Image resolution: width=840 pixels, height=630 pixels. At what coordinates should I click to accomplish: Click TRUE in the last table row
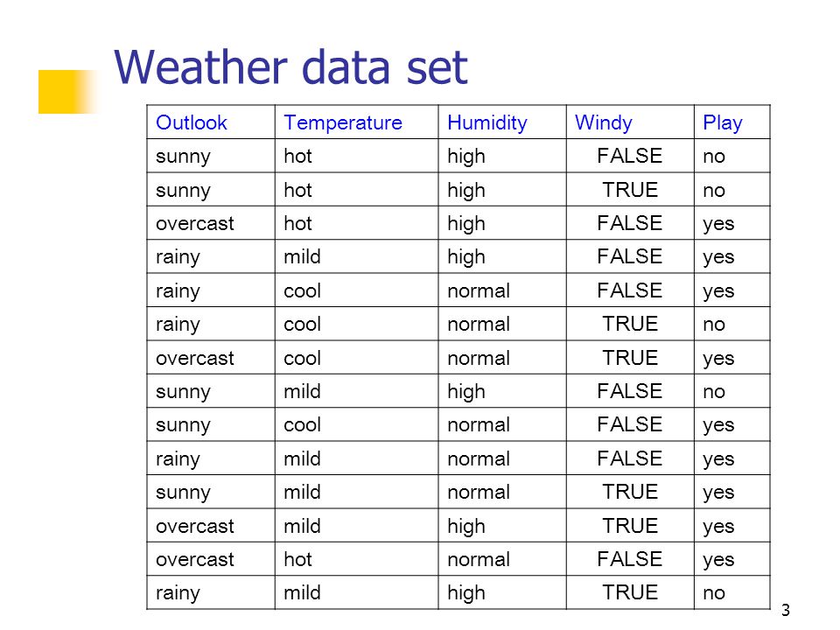click(630, 592)
